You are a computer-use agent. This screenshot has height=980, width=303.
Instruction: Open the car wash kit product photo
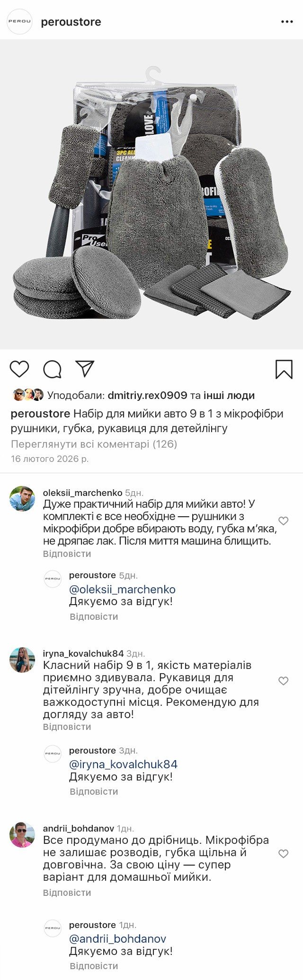(x=151, y=194)
